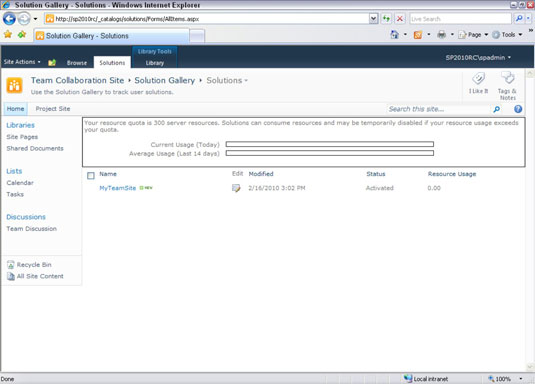
Task: Click the 2/16/2010 3:02 PM date
Action: 277,188
